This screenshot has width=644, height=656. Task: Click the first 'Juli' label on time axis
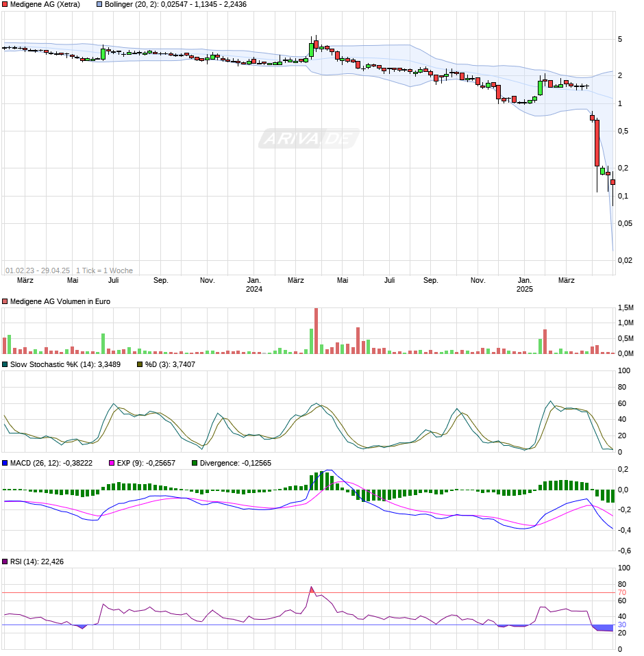114,280
